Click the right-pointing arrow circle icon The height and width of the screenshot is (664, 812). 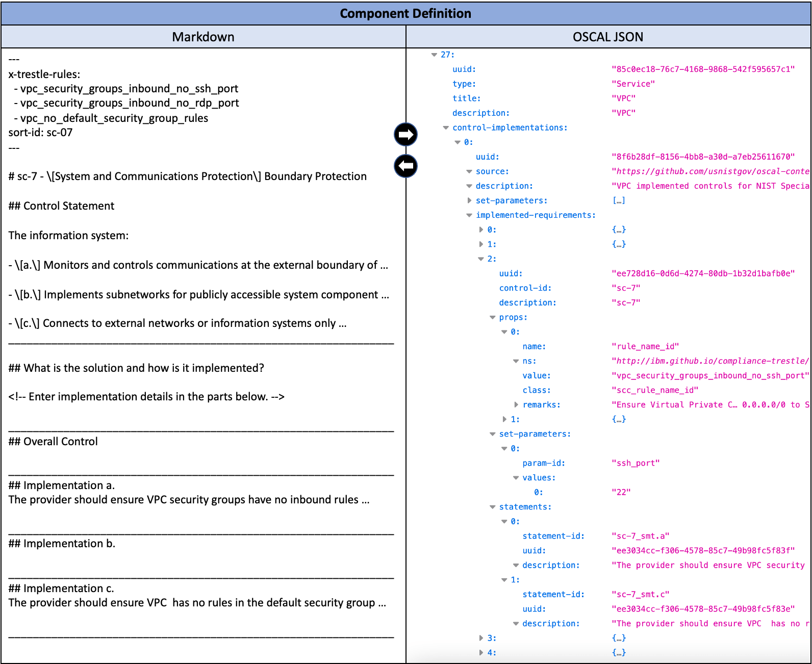(405, 135)
